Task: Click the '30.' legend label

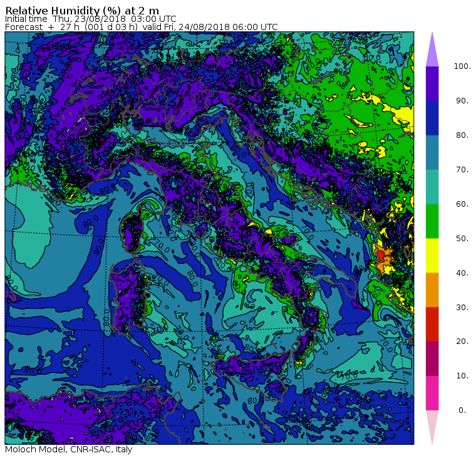Action: [462, 308]
